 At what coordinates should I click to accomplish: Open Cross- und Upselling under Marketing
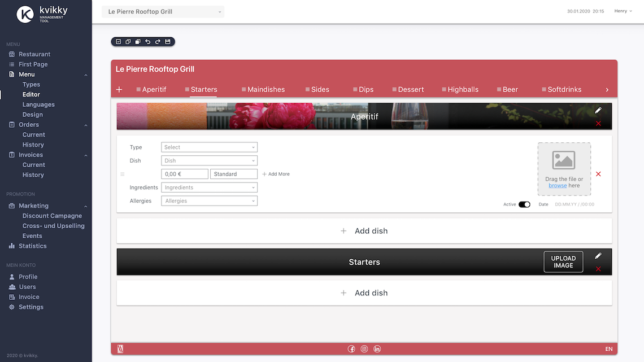(54, 226)
